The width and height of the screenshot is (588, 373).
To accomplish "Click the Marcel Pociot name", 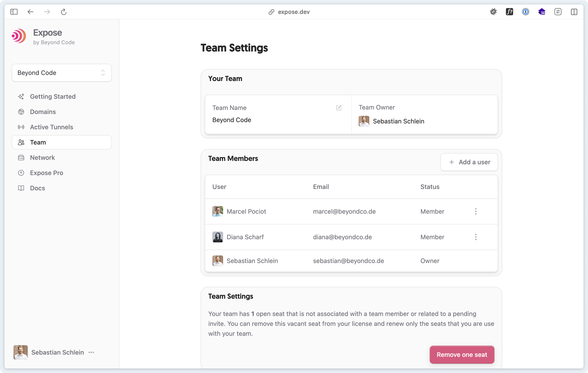I will pyautogui.click(x=246, y=211).
